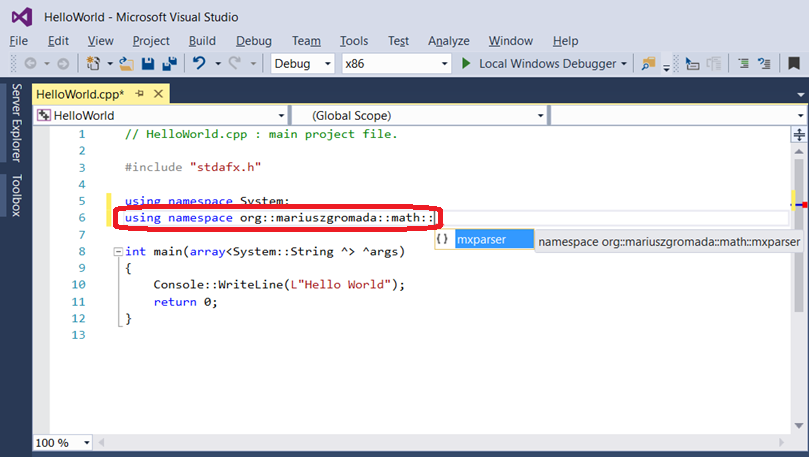Click the Console::WriteLine call on line 10
Image resolution: width=809 pixels, height=457 pixels.
pos(279,285)
